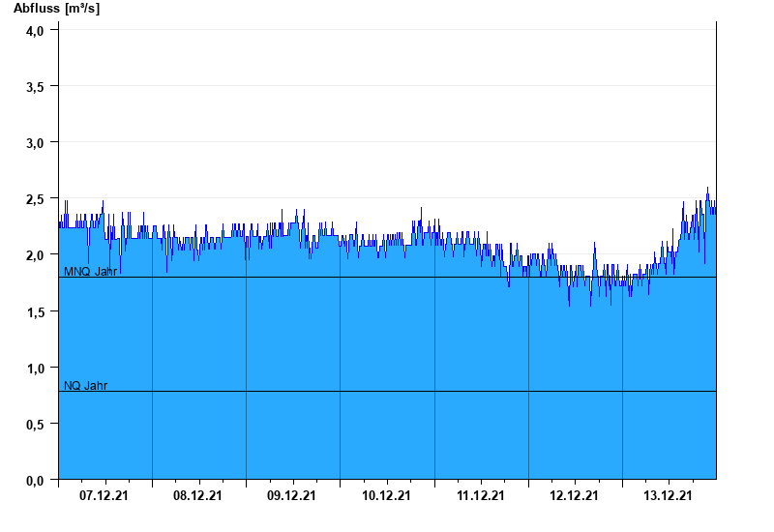
Task: Select the date label 13.12.21
Action: coord(668,495)
